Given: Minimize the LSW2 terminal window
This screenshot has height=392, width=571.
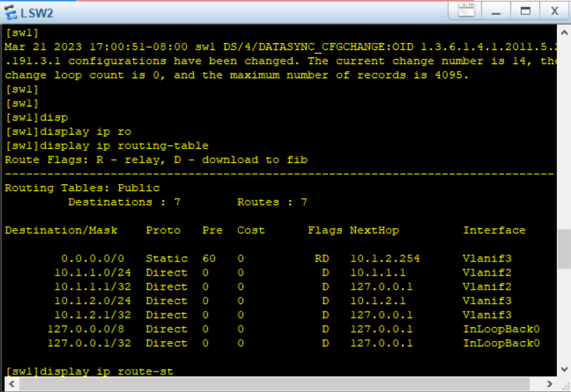Looking at the screenshot, I should pyautogui.click(x=496, y=10).
